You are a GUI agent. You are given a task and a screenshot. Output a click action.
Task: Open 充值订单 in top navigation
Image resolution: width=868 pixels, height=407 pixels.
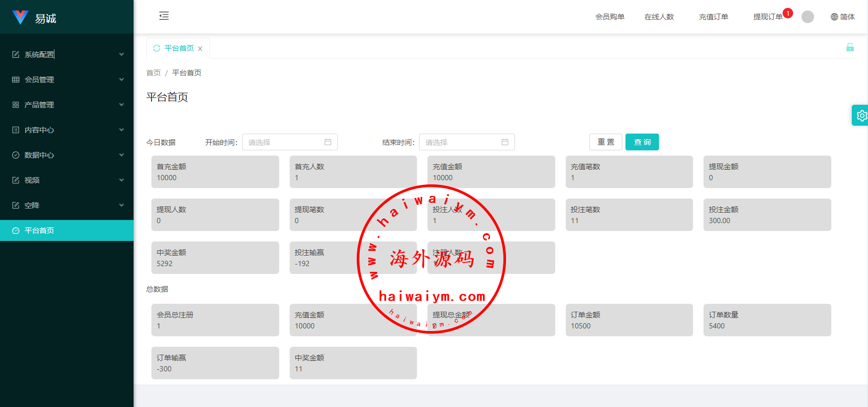[x=713, y=17]
